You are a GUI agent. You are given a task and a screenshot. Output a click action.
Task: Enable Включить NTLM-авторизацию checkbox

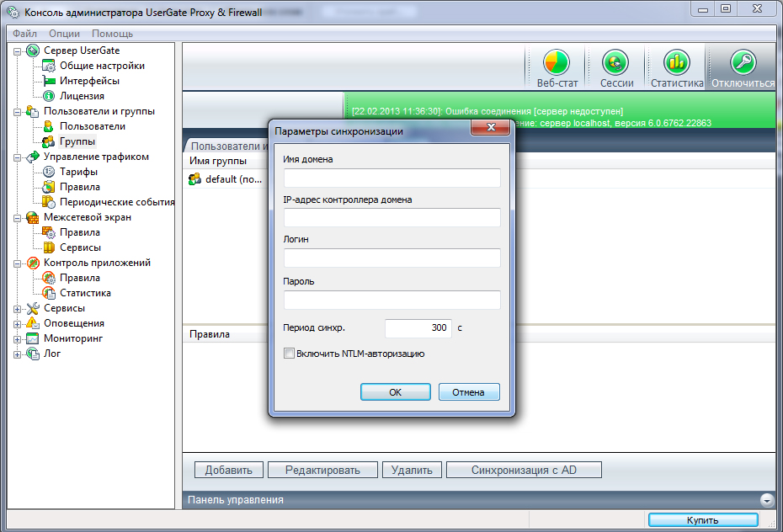(289, 354)
